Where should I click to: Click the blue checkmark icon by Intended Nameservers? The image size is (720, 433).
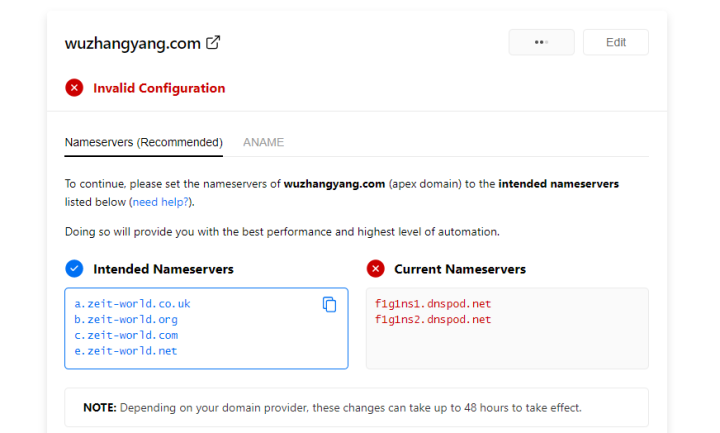coord(74,268)
